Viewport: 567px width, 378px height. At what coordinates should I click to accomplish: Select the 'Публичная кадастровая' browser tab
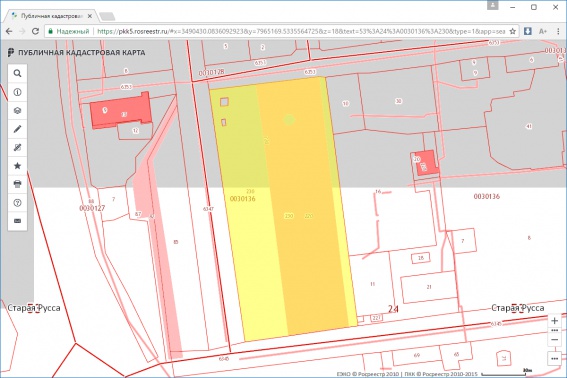point(52,16)
